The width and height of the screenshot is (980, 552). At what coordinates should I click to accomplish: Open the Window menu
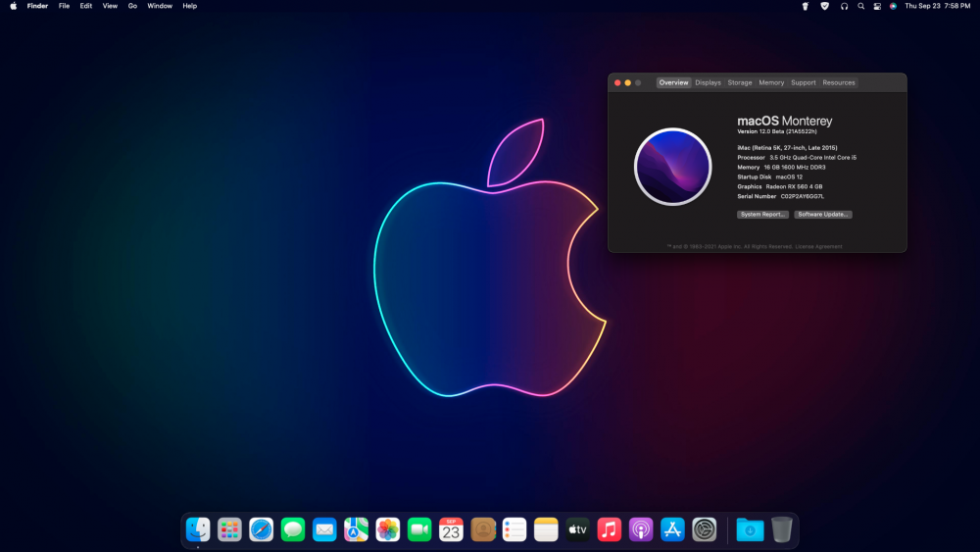coord(160,6)
